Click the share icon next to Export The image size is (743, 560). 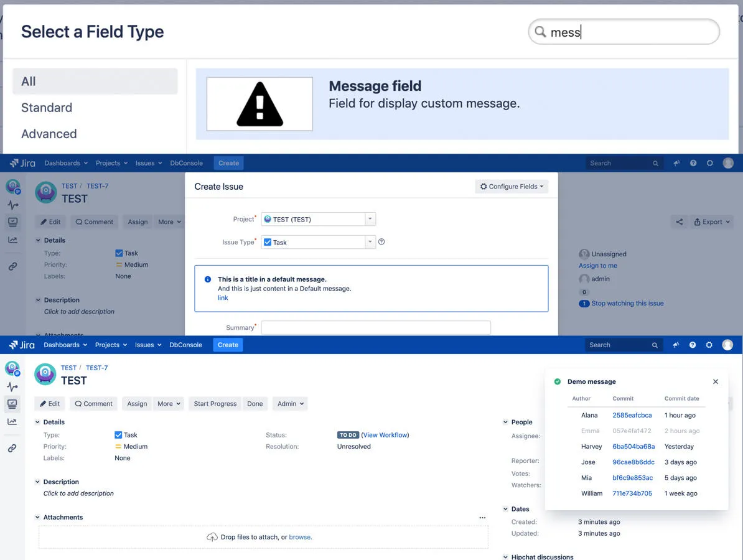(x=679, y=222)
